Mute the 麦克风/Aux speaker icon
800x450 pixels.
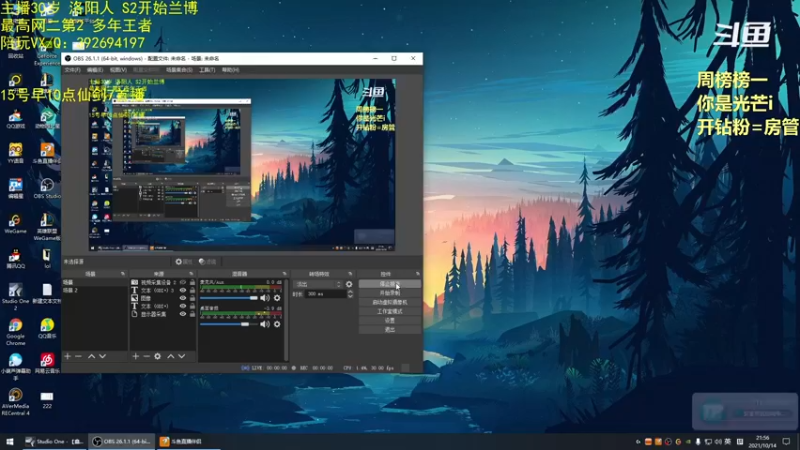tap(265, 298)
